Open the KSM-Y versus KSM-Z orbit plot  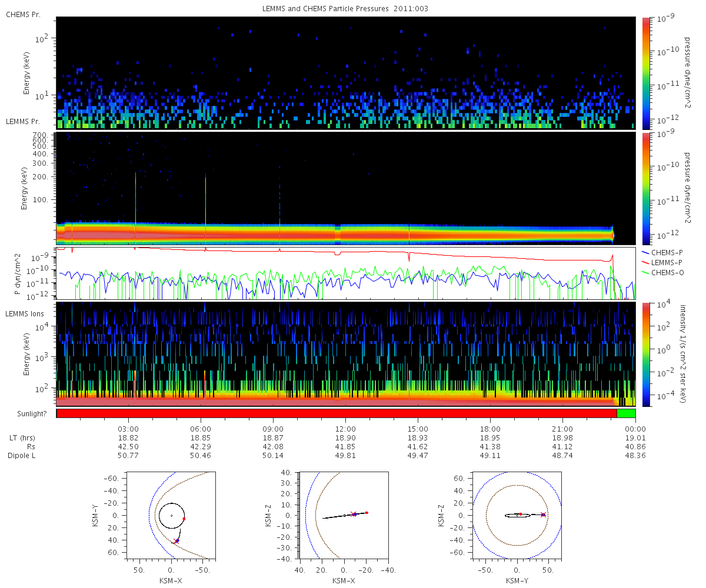(517, 515)
